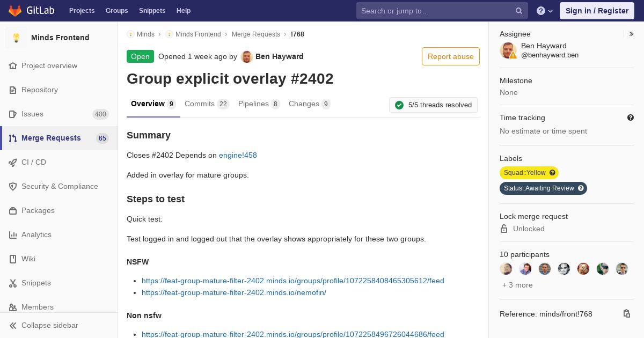Open Projects menu in top bar
The width and height of the screenshot is (644, 338).
pos(82,11)
